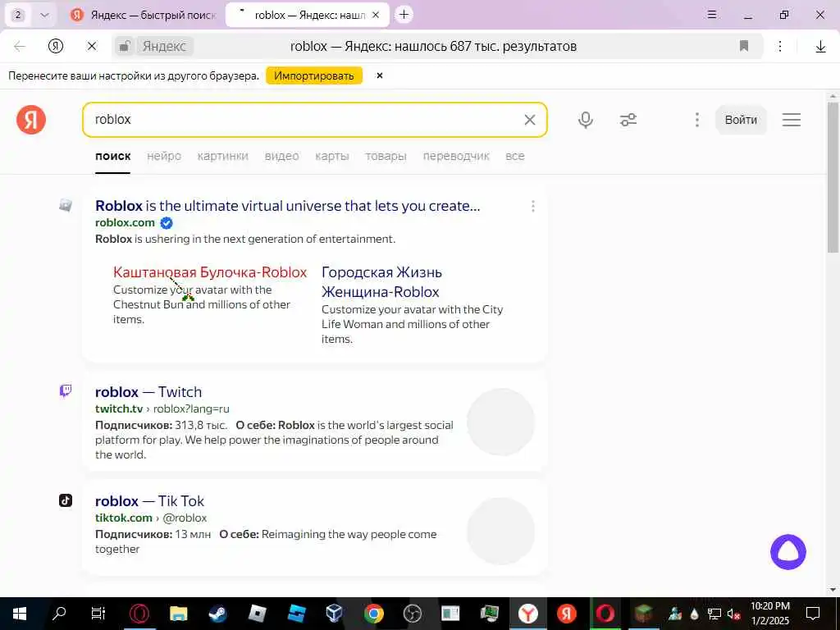Open the 3D cube app in taskbar
Screen dimensions: 840x630
(x=335, y=614)
